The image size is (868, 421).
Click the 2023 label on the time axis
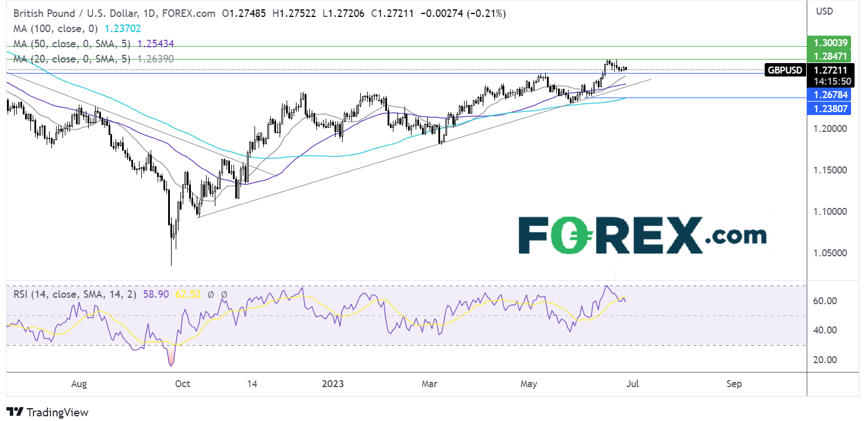click(333, 384)
